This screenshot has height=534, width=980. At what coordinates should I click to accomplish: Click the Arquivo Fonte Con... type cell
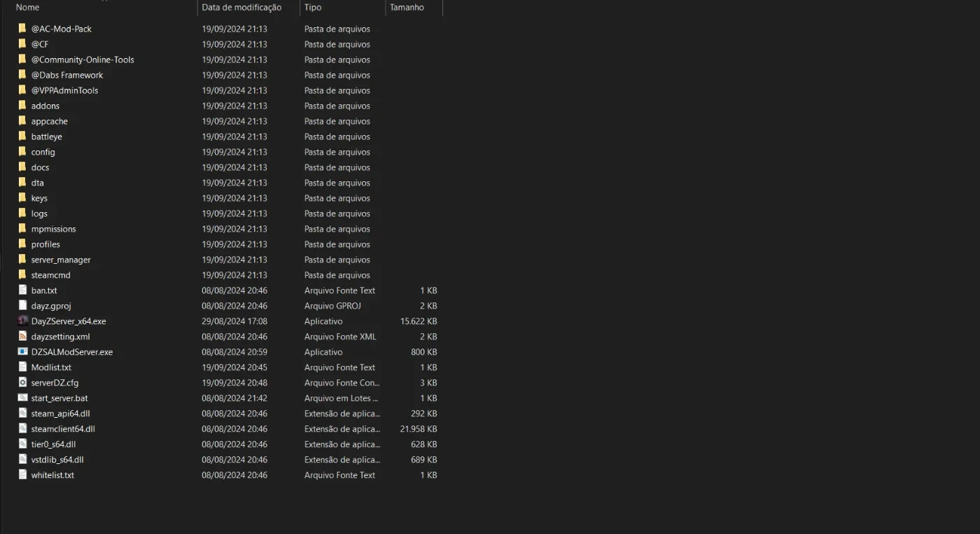(x=342, y=383)
